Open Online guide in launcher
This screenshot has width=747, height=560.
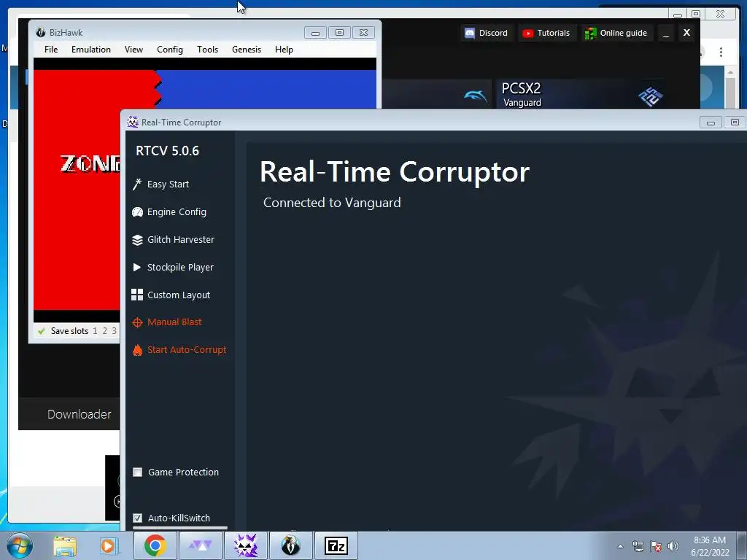pos(616,33)
